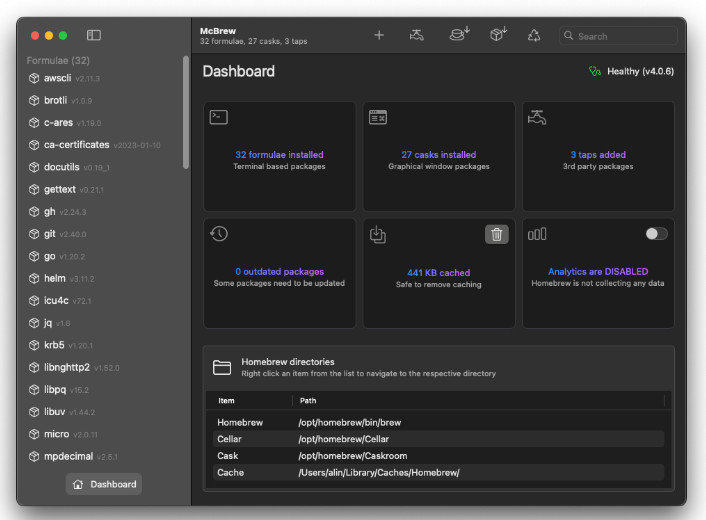This screenshot has height=520, width=706.
Task: Click the download icon on cached card
Action: pyautogui.click(x=378, y=235)
